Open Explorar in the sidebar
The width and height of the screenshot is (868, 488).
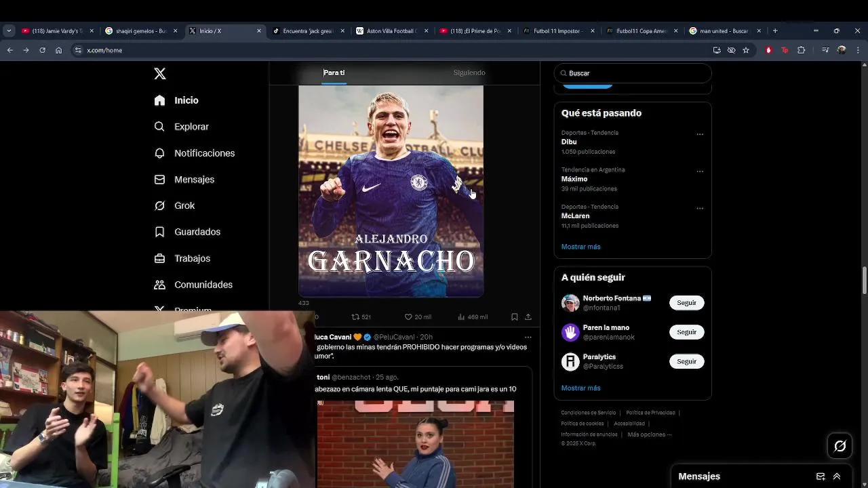click(181, 127)
